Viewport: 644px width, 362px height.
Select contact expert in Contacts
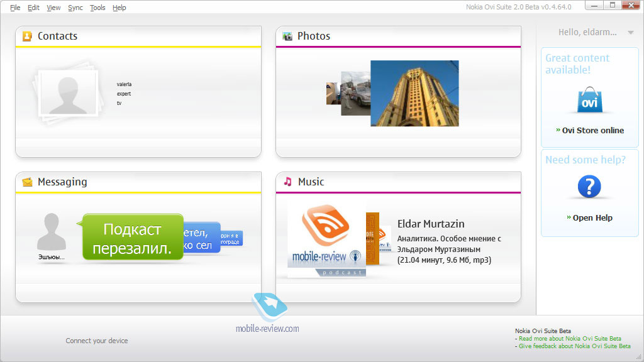click(124, 94)
